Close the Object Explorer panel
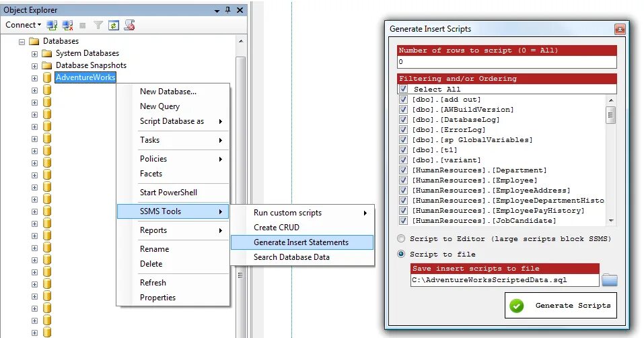644x338 pixels. (240, 10)
